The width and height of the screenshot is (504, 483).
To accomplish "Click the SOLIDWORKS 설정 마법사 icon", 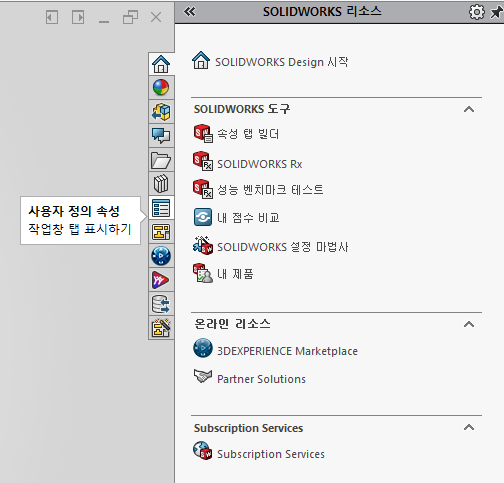I will pyautogui.click(x=203, y=245).
